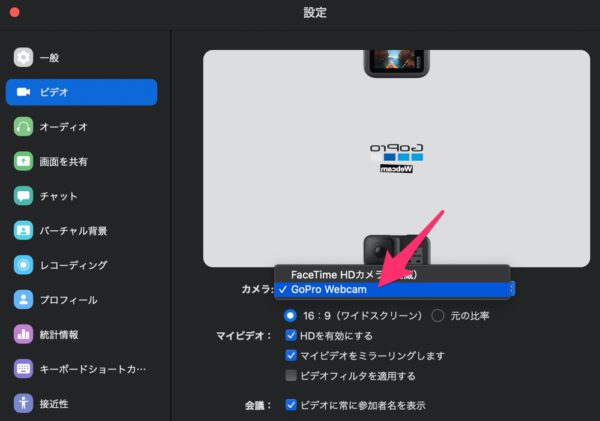Click the Recording (レコーディング) icon
Viewport: 600px width, 421px height.
[x=23, y=265]
